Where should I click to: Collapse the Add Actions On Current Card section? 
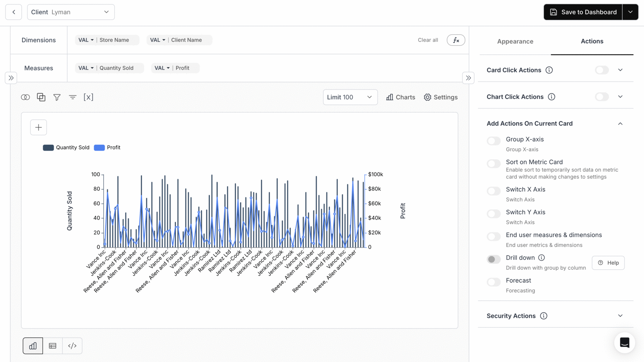[620, 123]
